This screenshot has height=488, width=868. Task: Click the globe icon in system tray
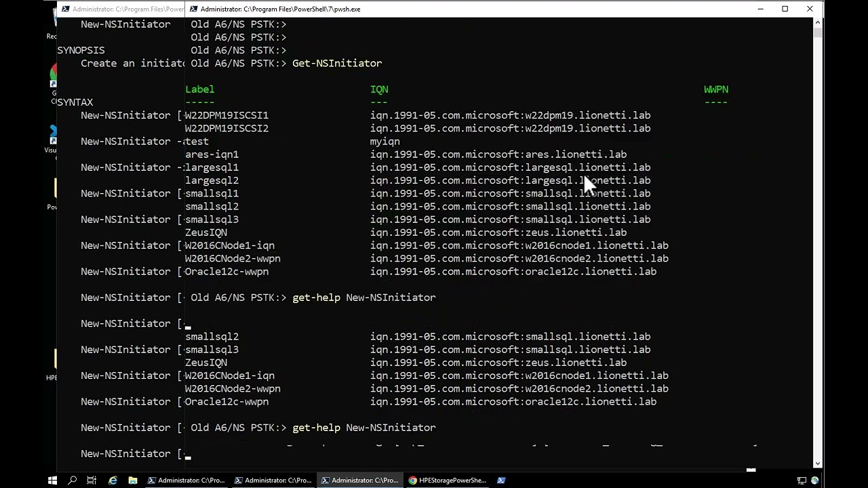tap(814, 480)
